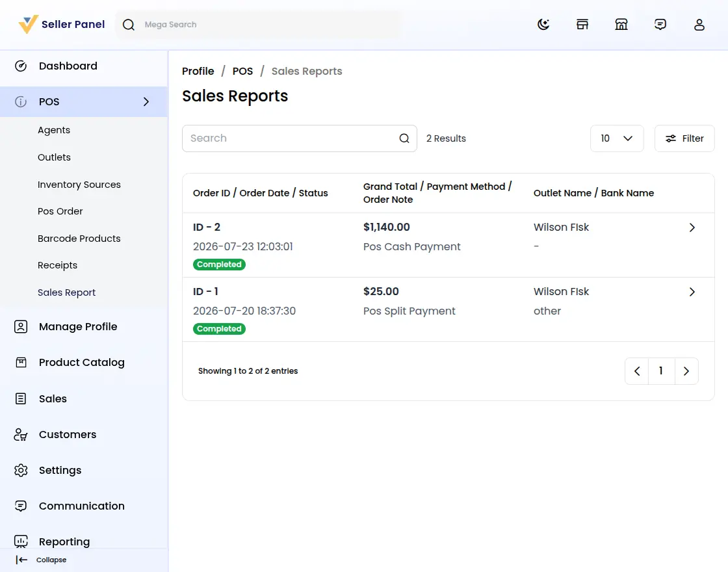Open Inventory Sources submenu item

click(x=79, y=185)
